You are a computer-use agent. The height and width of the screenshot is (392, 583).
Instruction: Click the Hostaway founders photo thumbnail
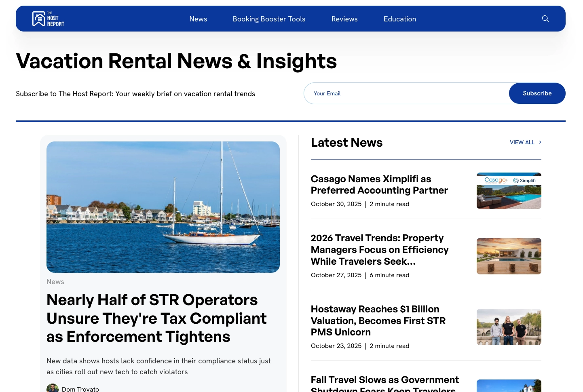click(x=509, y=327)
